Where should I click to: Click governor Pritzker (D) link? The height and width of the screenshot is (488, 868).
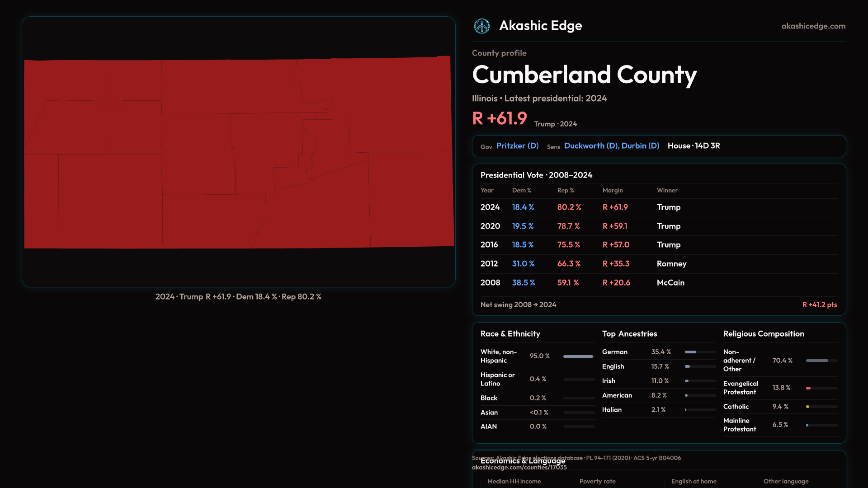coord(517,146)
